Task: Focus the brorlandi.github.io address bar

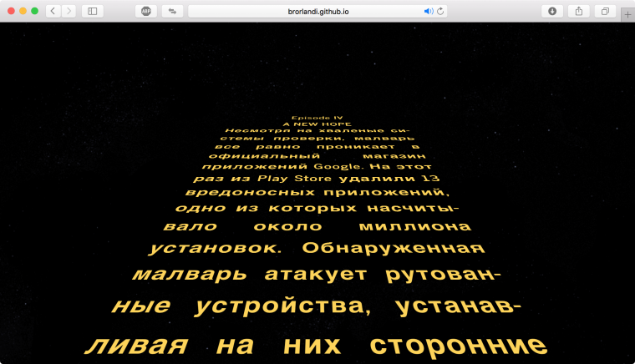Action: pyautogui.click(x=317, y=12)
